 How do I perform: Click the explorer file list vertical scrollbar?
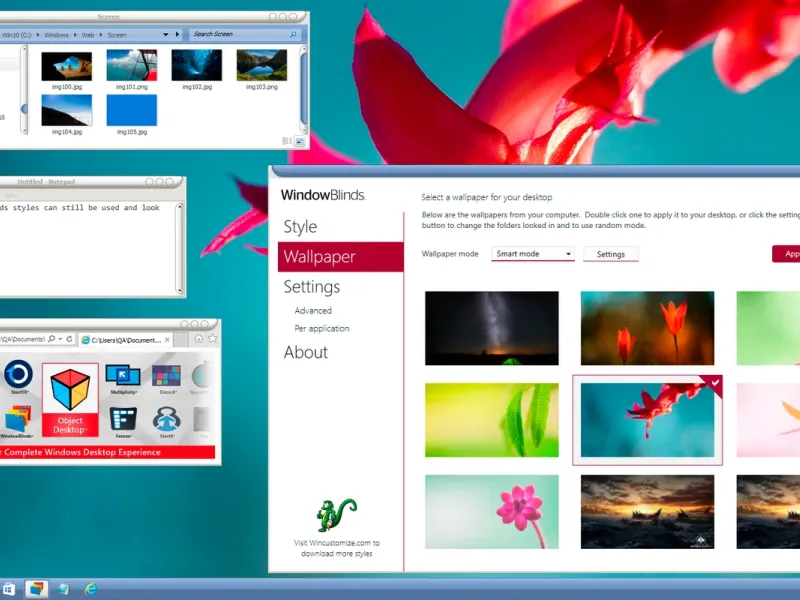coord(304,91)
